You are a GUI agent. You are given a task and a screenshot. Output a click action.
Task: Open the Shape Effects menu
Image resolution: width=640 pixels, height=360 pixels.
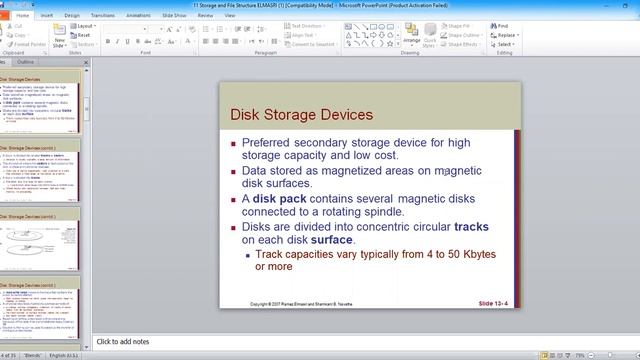point(461,44)
